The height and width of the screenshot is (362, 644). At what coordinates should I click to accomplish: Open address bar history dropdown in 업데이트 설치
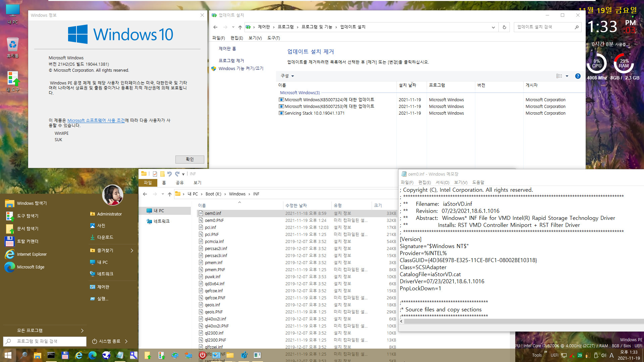493,27
